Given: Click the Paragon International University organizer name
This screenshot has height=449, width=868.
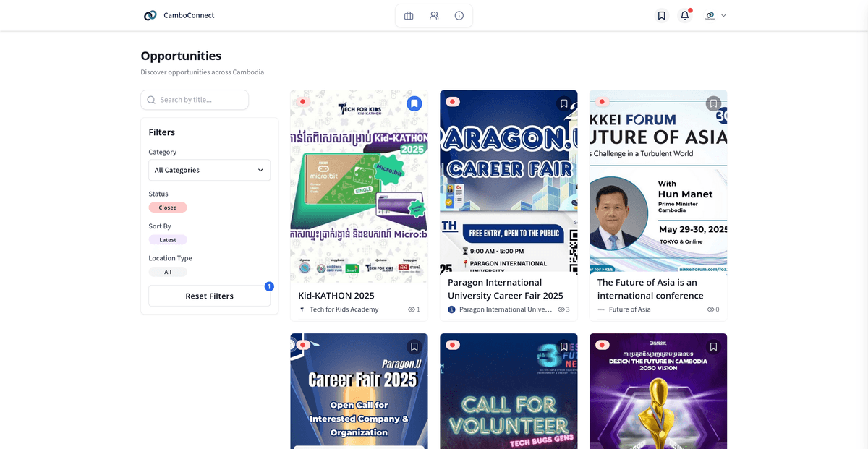Looking at the screenshot, I should tap(506, 309).
